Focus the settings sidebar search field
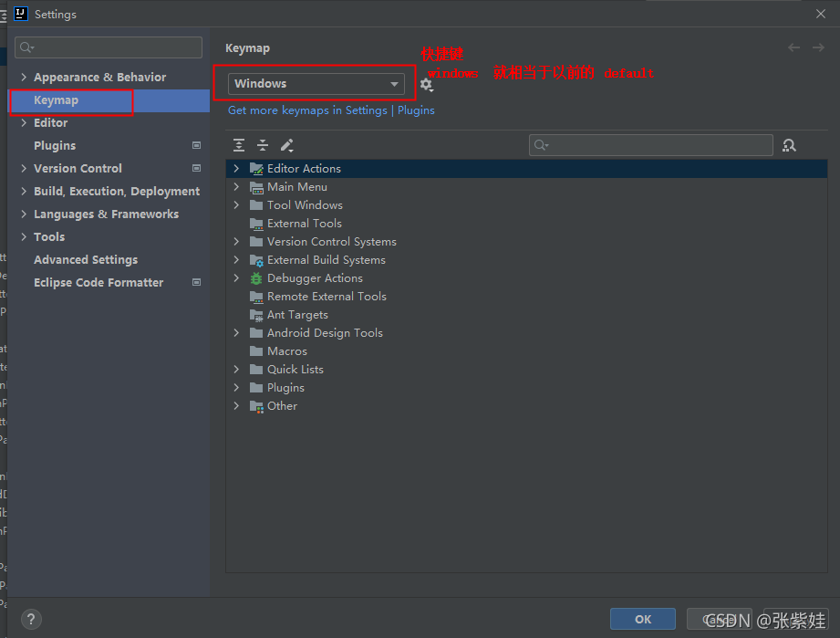This screenshot has width=840, height=638. coord(109,47)
